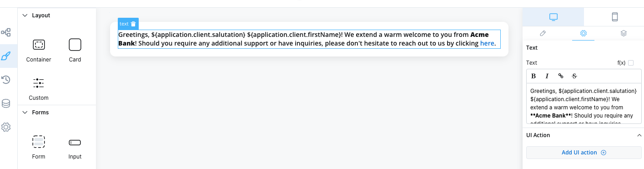Switch to mobile preview tab

click(x=614, y=17)
